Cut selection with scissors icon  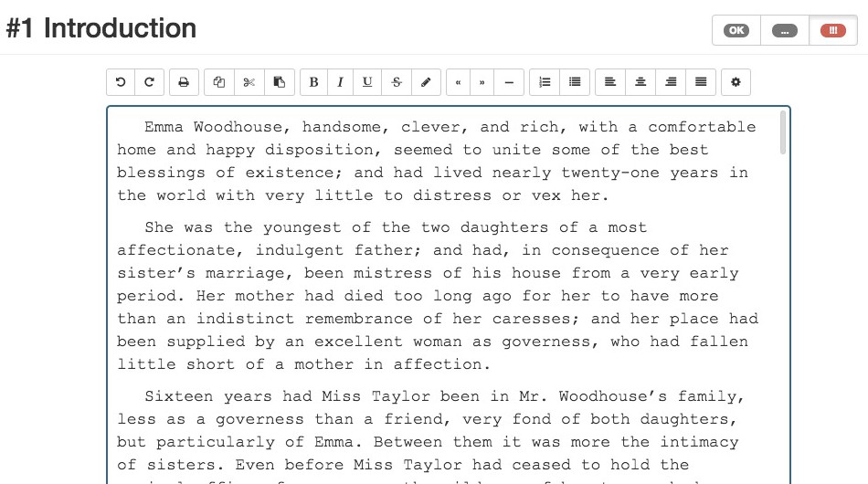(249, 82)
